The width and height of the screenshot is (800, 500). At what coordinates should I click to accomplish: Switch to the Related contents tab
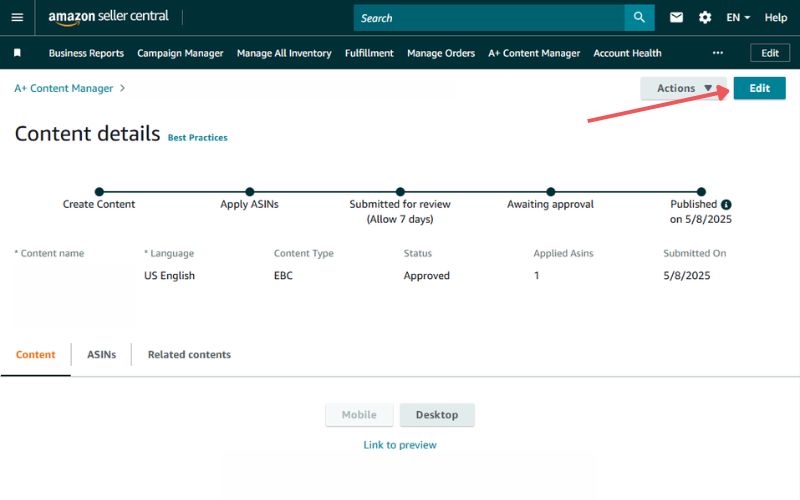point(189,355)
